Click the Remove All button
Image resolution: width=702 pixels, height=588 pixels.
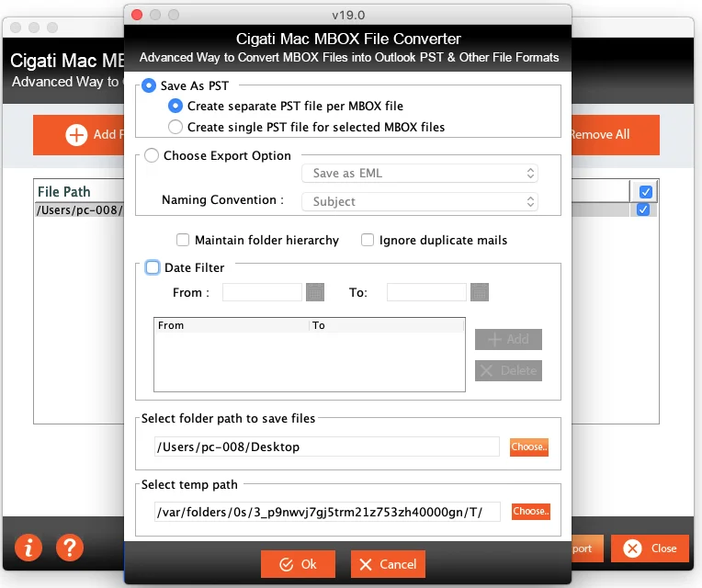pyautogui.click(x=615, y=135)
